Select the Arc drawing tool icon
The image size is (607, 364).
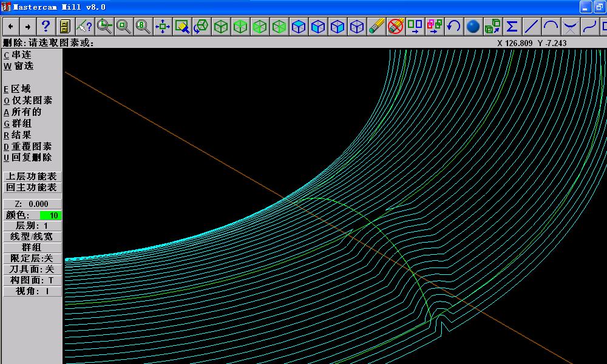click(551, 26)
